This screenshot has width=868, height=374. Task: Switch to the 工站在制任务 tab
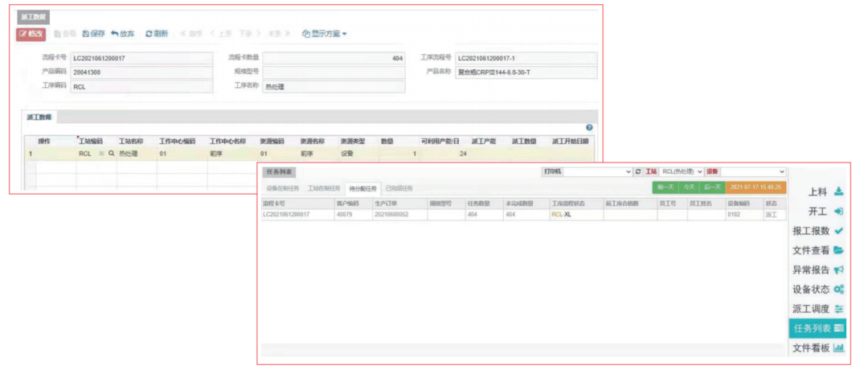pyautogui.click(x=325, y=188)
